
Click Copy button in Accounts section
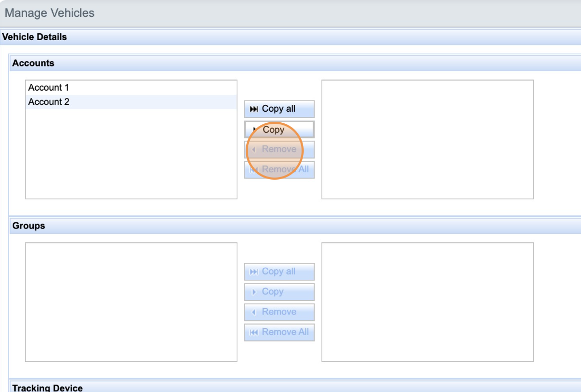tap(279, 130)
